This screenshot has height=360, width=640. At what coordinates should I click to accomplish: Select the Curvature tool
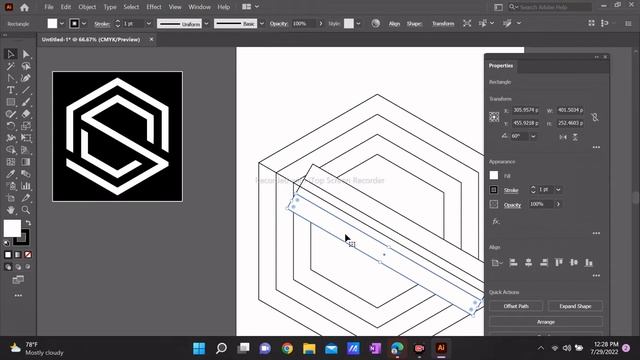tap(26, 78)
